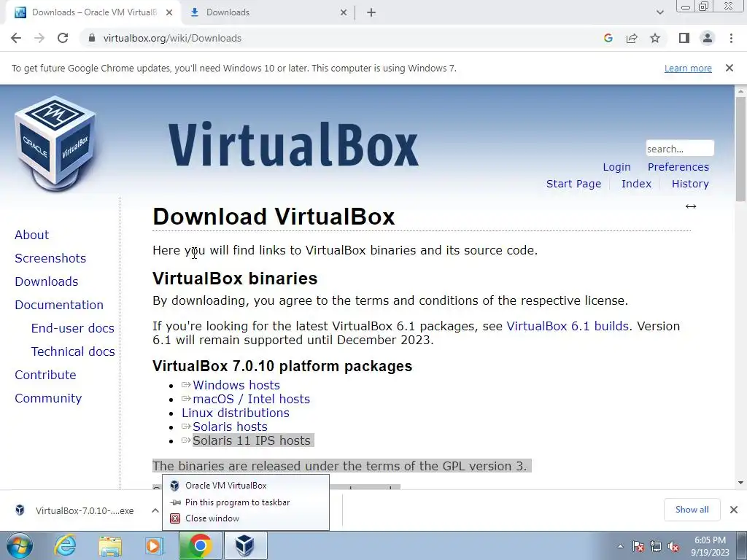Open Community in the sidebar
Screen dimensions: 747x560
click(x=48, y=398)
